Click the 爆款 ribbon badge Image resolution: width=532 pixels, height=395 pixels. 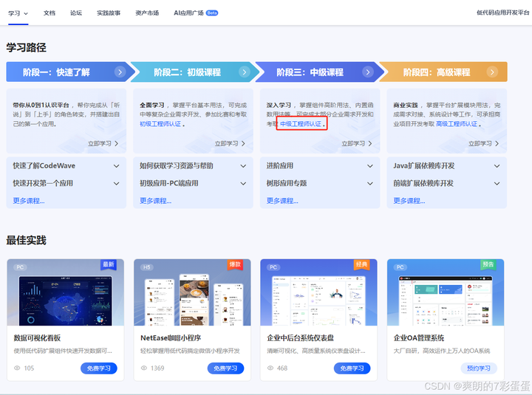(235, 265)
